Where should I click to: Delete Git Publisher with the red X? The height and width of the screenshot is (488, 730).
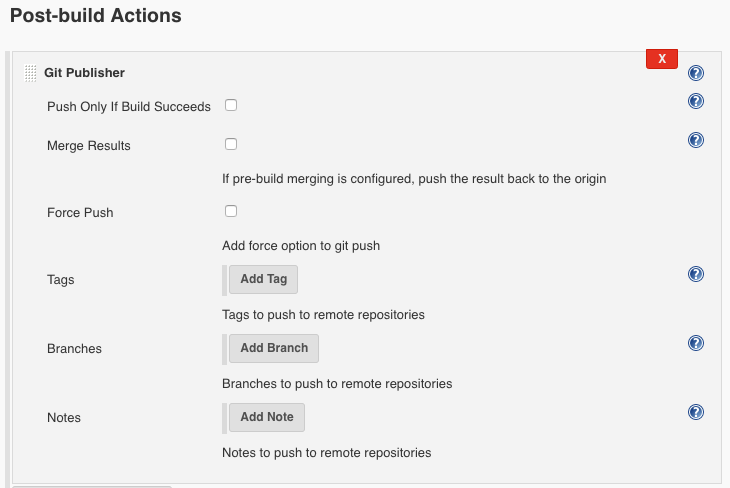(x=662, y=59)
